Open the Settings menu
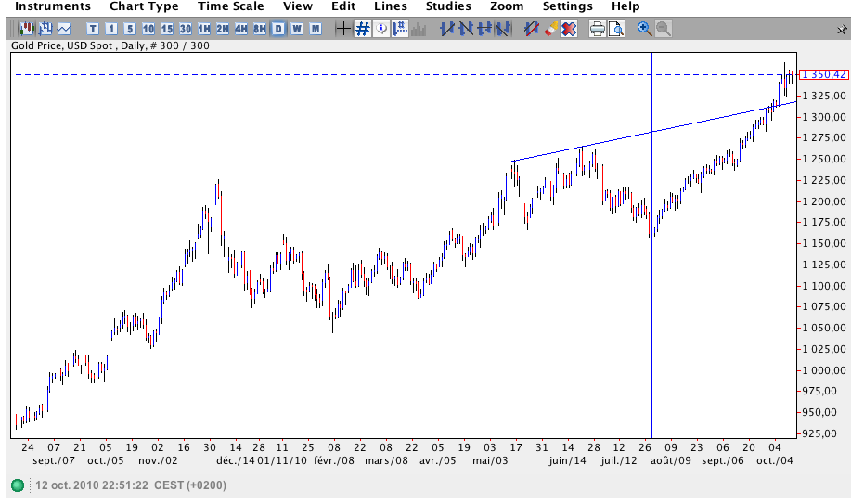This screenshot has width=851, height=504. 567,6
